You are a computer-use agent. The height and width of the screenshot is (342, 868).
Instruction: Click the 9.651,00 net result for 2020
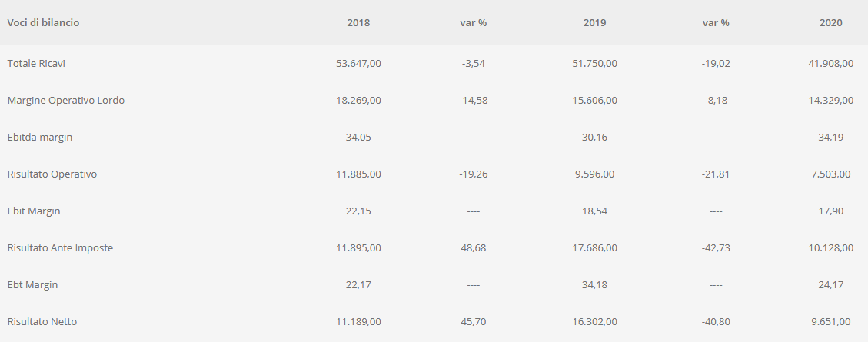[x=831, y=321]
